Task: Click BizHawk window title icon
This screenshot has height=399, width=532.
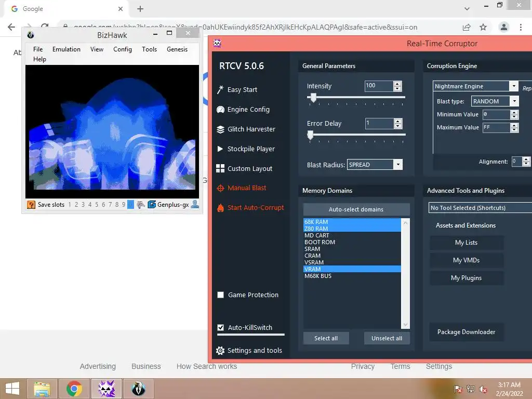Action: (x=31, y=35)
